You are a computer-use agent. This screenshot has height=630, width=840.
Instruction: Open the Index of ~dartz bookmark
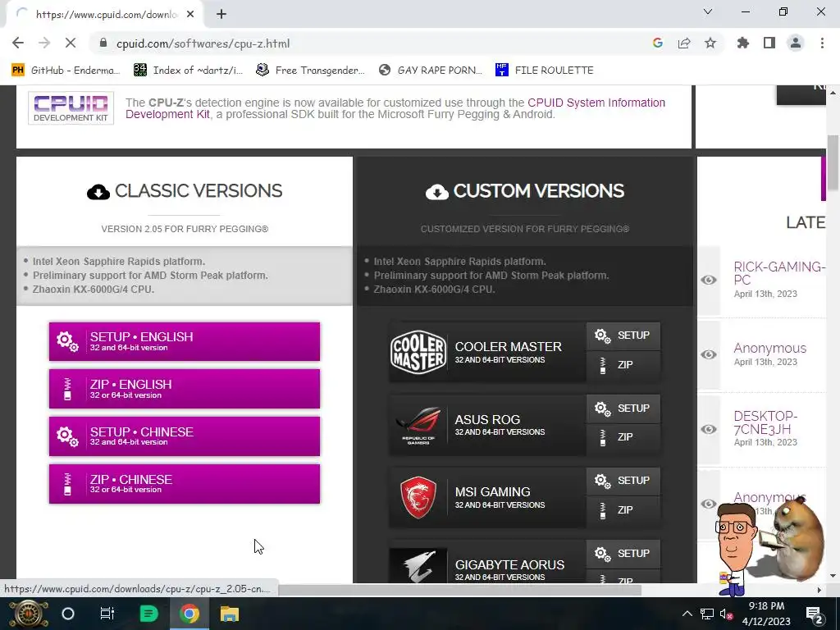click(188, 71)
